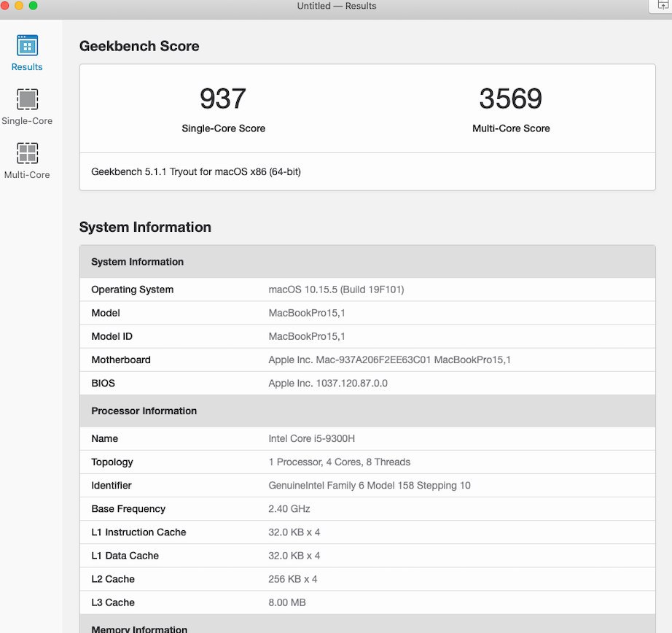Image resolution: width=672 pixels, height=633 pixels.
Task: Click L3 Cache value 8.00 MB
Action: (287, 602)
